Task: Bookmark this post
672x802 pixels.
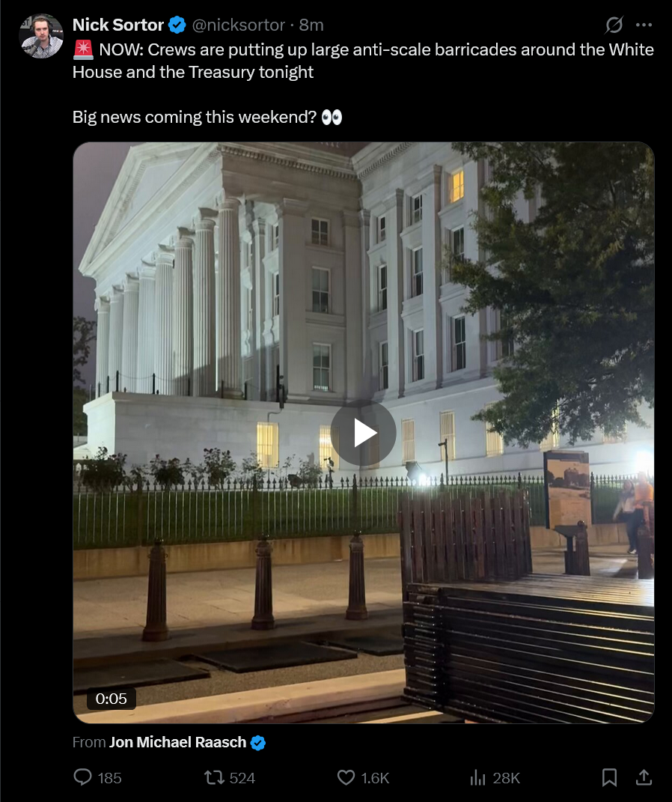Action: 609,777
